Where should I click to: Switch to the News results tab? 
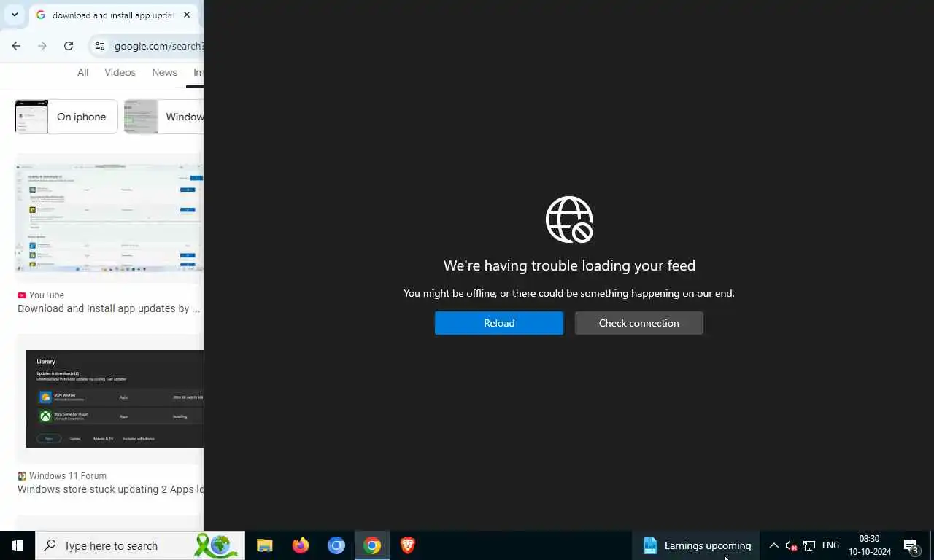tap(164, 72)
